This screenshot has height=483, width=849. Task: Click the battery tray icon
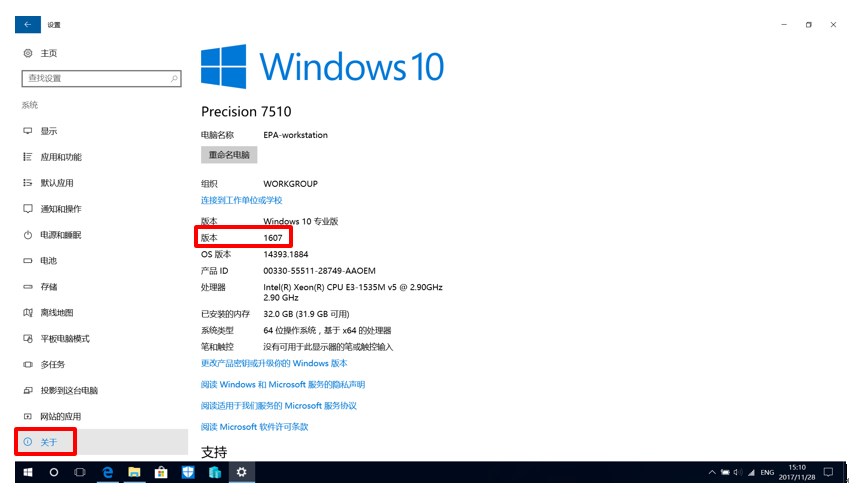click(725, 473)
